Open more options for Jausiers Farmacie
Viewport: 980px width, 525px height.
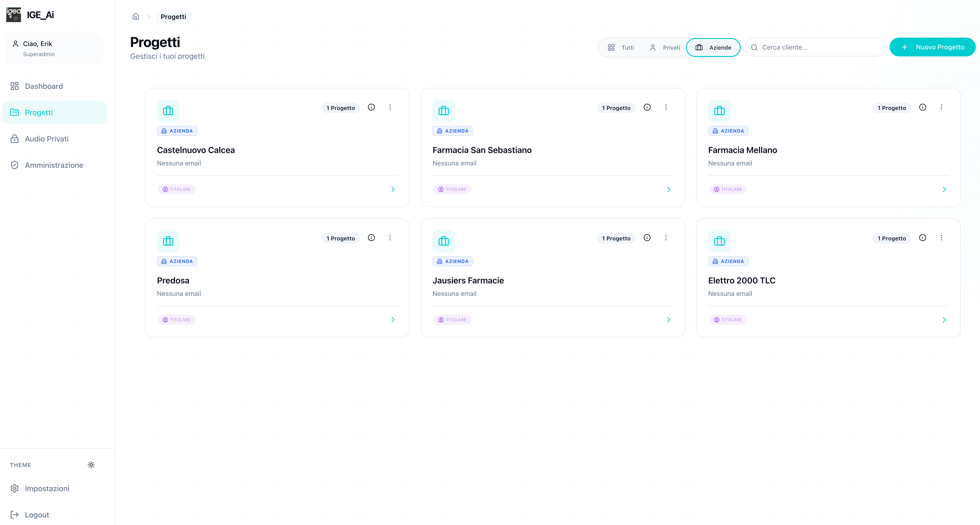pyautogui.click(x=666, y=238)
